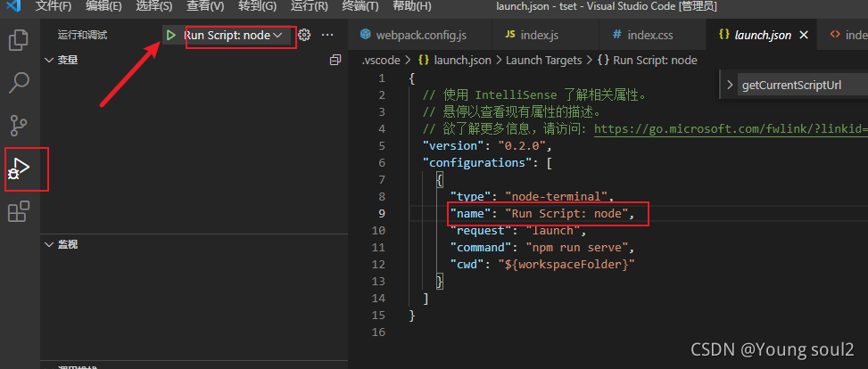Open the 选择(S) menu

point(154,6)
